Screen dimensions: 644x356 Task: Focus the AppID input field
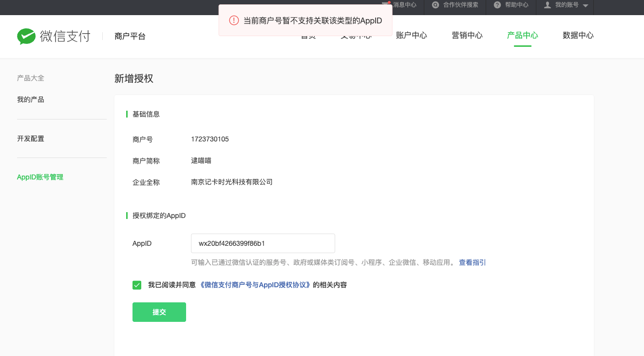(x=263, y=243)
